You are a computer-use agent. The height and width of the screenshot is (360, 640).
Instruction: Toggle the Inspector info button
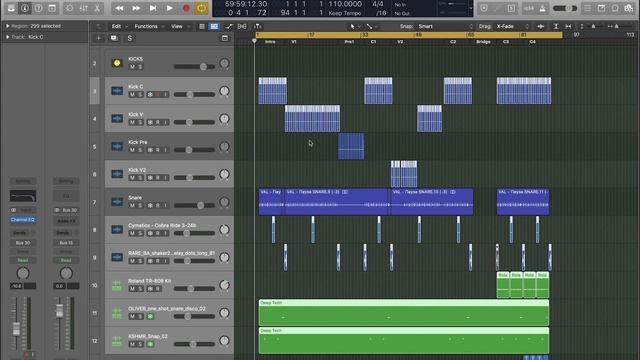coord(25,8)
